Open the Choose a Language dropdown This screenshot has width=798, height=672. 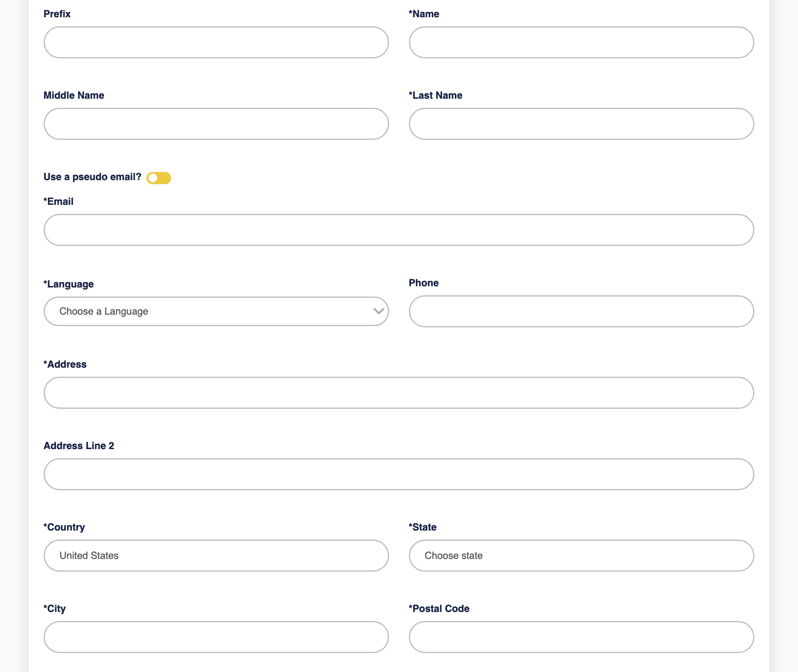[216, 311]
